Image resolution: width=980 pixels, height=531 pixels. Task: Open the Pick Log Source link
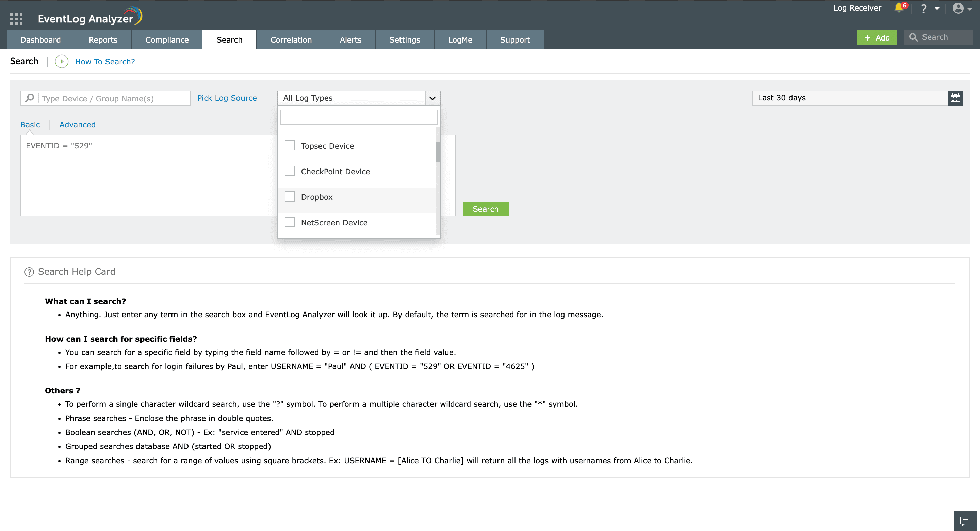coord(227,98)
